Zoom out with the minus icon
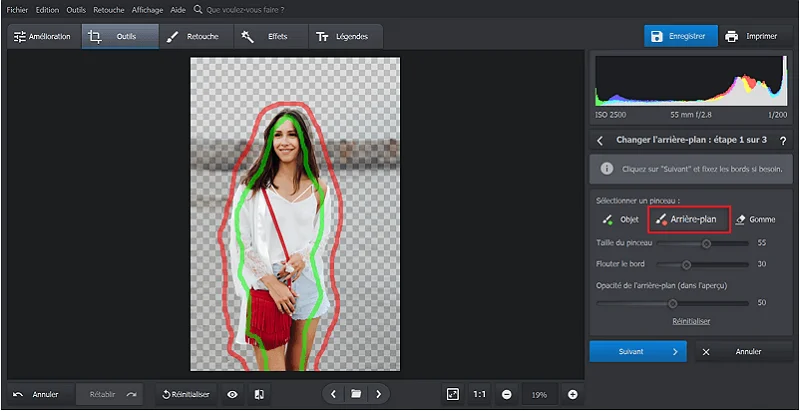 [x=506, y=395]
